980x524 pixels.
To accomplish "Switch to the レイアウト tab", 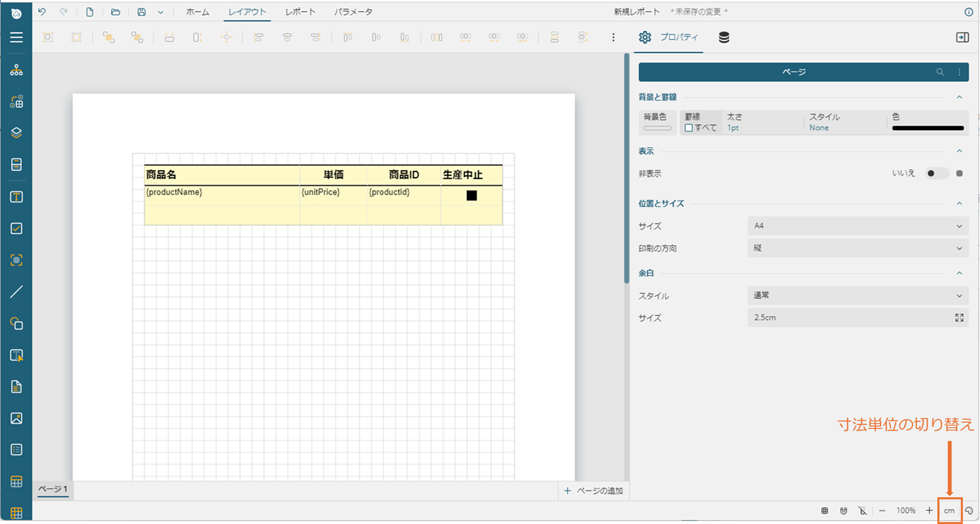I will coord(247,12).
